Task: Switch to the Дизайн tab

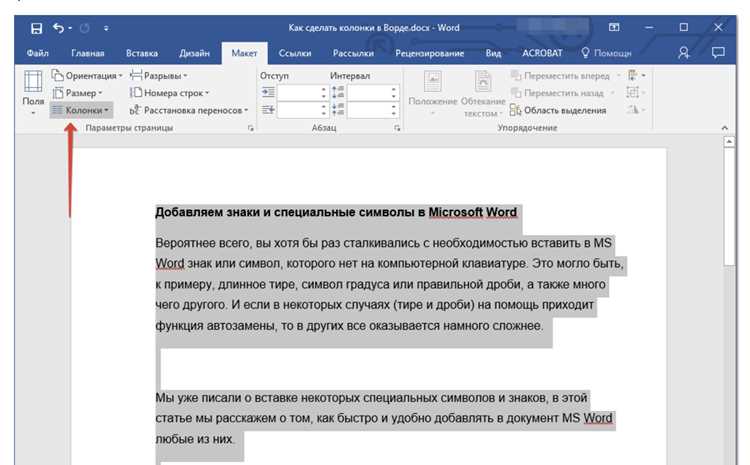Action: 194,53
